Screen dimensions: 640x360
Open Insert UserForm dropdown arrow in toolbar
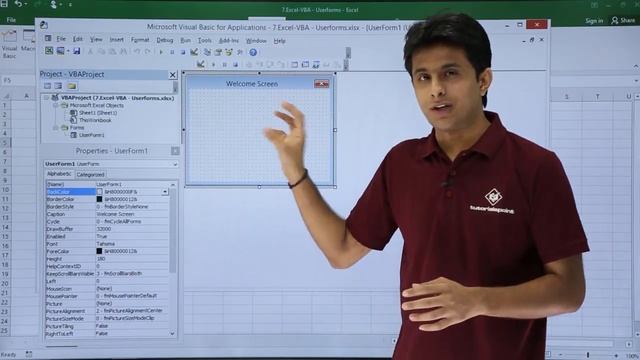point(68,51)
